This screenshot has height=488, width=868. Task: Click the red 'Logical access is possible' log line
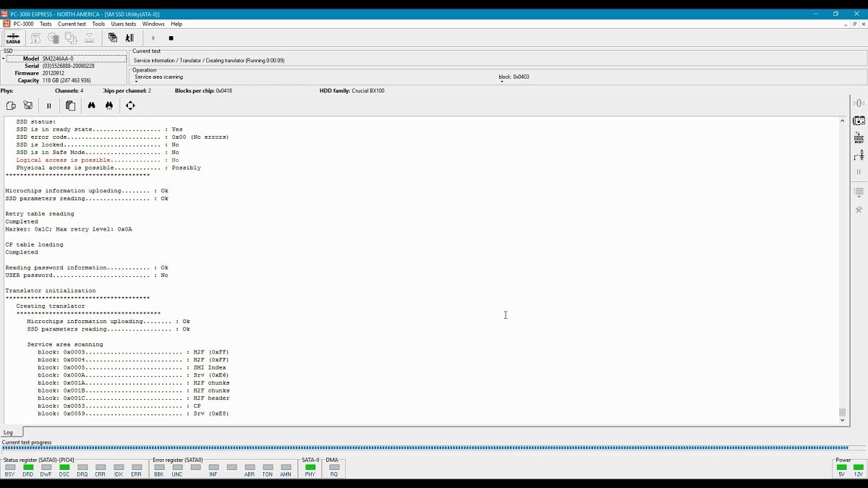(x=98, y=160)
